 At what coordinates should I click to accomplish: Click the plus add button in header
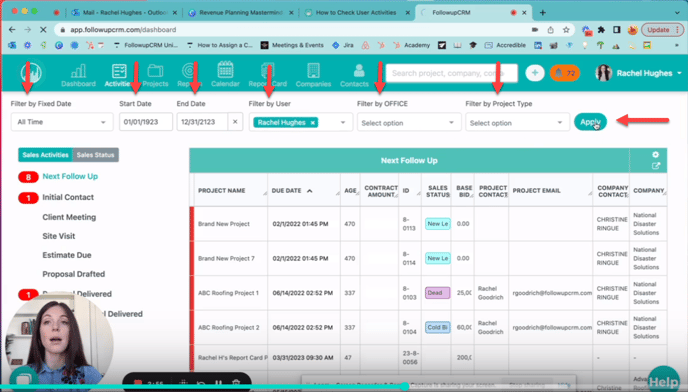click(x=534, y=73)
